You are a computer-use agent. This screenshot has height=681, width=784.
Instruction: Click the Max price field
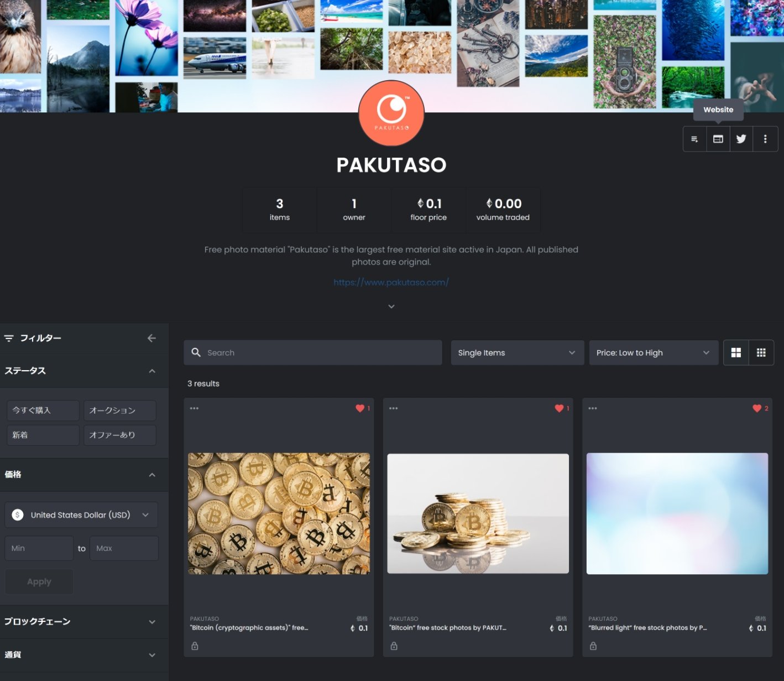(x=124, y=548)
